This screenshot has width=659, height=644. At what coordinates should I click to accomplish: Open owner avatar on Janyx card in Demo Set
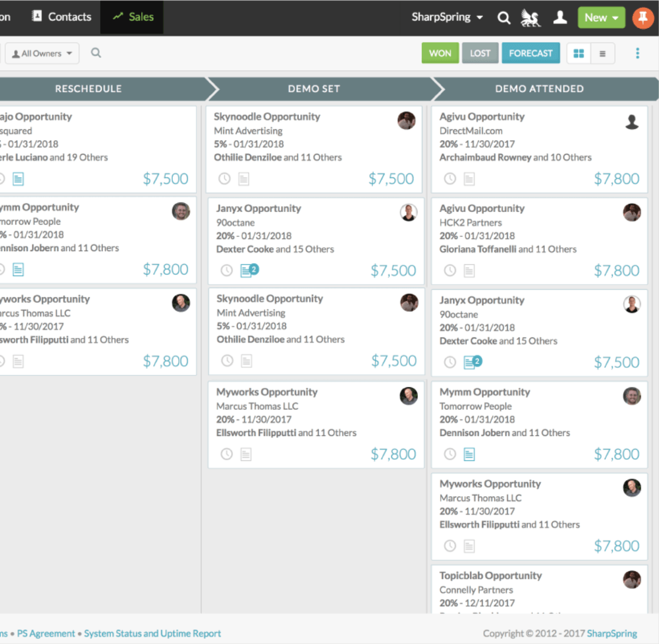[408, 212]
